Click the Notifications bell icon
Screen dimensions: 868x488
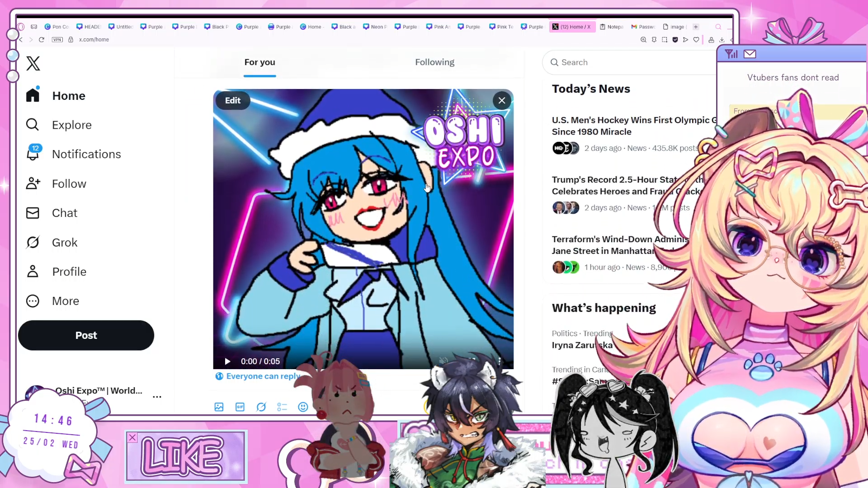33,154
